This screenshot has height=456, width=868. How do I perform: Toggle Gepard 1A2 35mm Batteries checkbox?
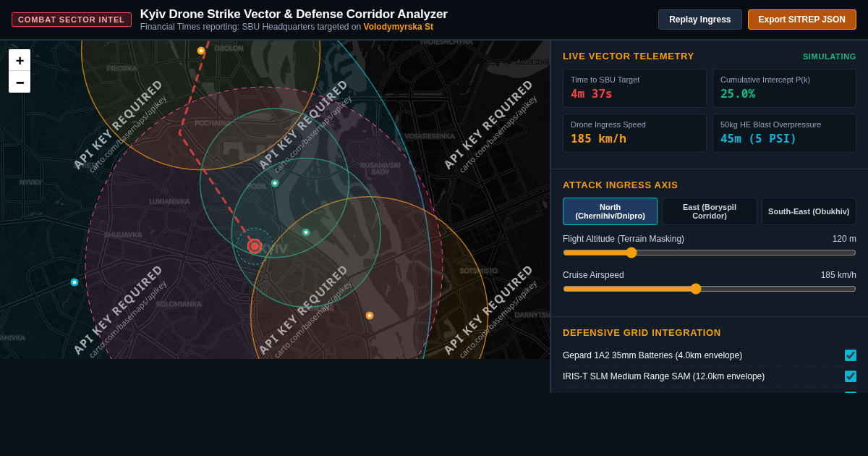851,355
